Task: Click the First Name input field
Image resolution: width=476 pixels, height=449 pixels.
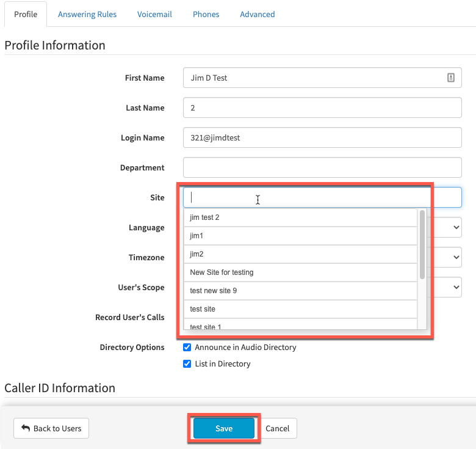Action: point(322,78)
